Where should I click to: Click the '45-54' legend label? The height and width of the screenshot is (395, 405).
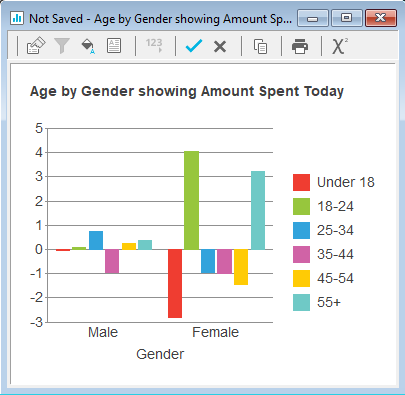click(335, 278)
